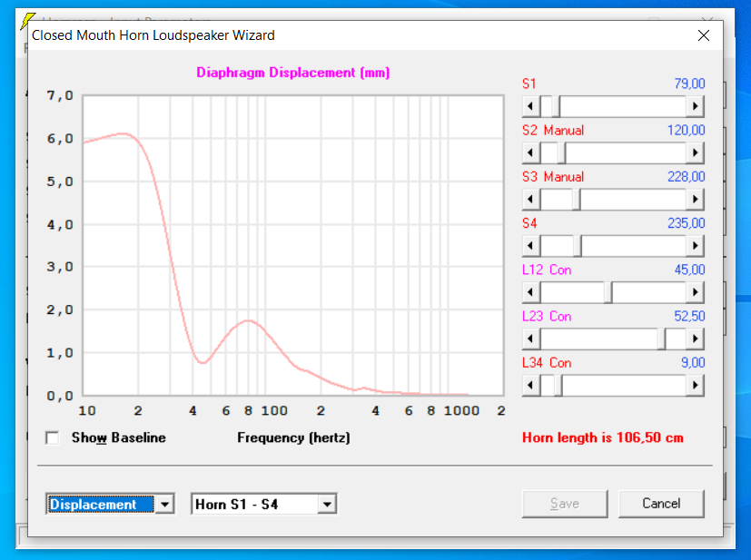Click the L23 Con slider left arrow
This screenshot has width=751, height=560.
point(530,339)
